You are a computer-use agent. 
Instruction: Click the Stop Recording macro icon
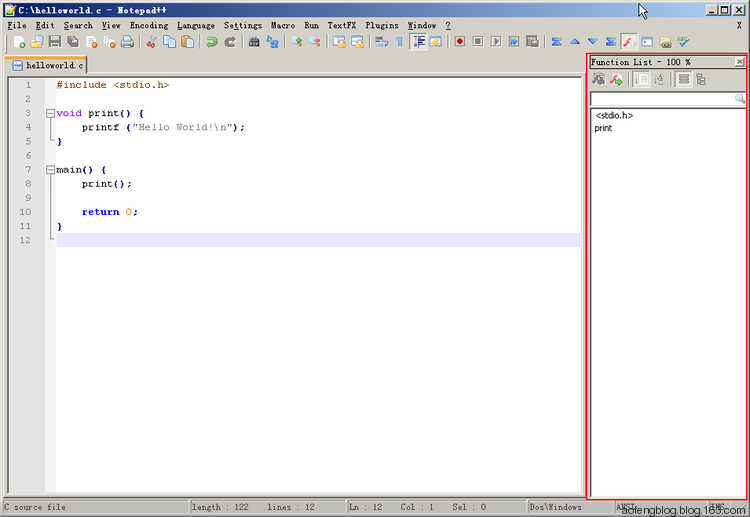point(478,42)
